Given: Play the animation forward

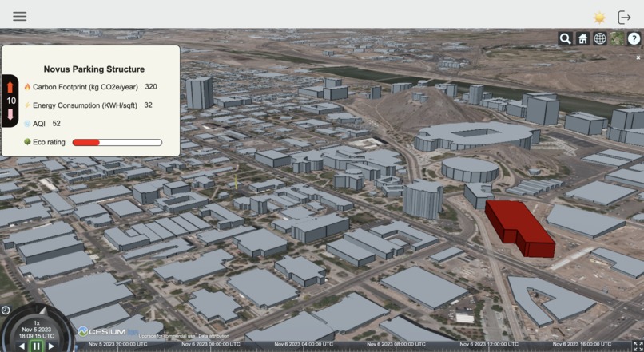Looking at the screenshot, I should [51, 346].
